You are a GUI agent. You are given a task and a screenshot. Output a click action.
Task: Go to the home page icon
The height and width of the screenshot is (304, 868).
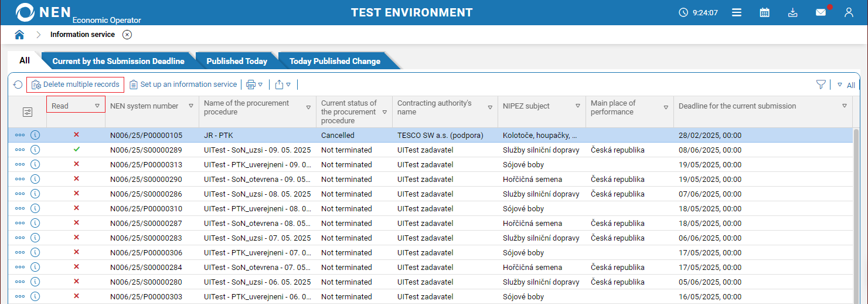click(x=19, y=35)
